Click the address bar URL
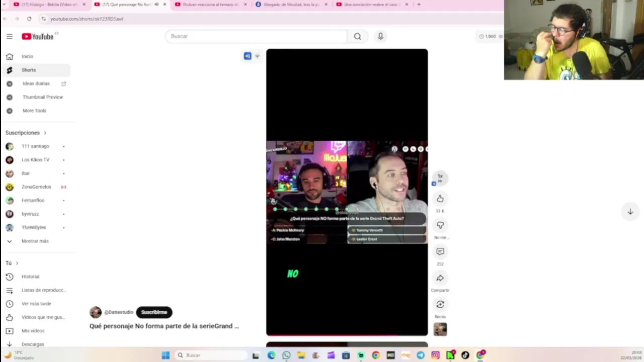This screenshot has height=362, width=644. pos(87,19)
